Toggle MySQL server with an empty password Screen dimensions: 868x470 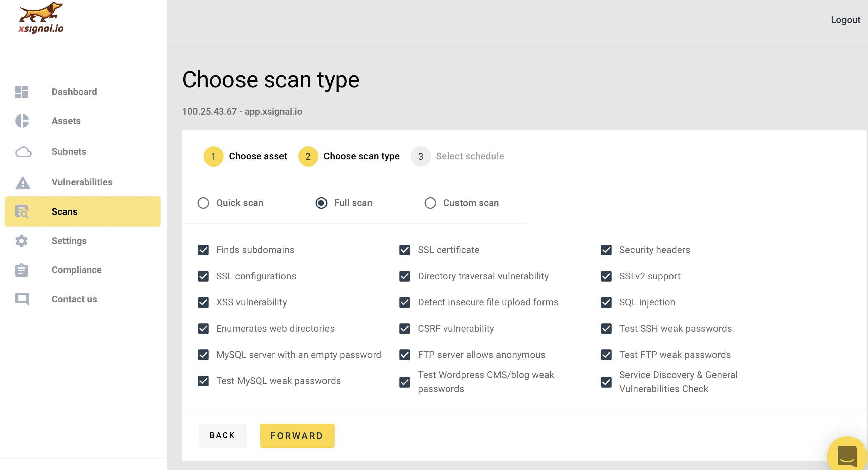click(x=203, y=355)
